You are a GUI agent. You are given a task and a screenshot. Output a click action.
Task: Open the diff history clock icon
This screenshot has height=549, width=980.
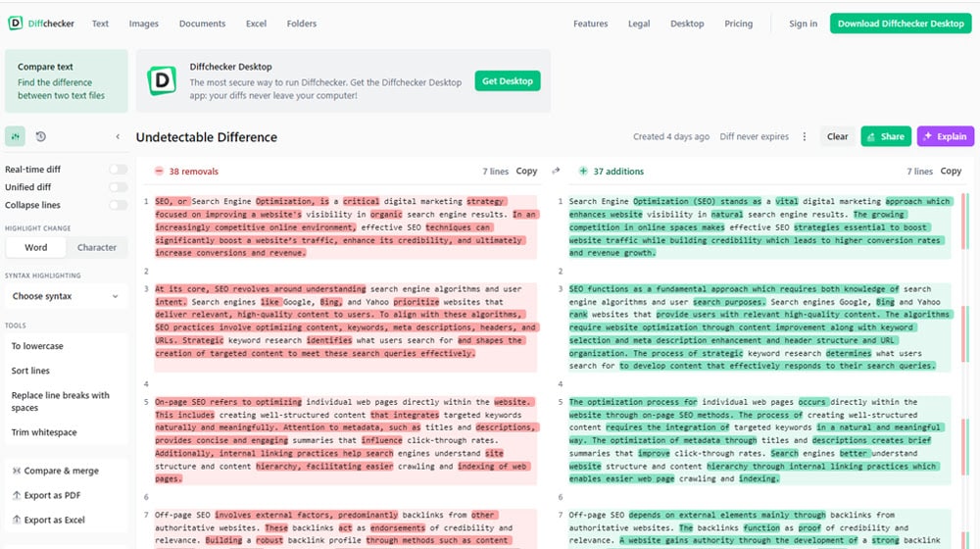[x=41, y=137]
